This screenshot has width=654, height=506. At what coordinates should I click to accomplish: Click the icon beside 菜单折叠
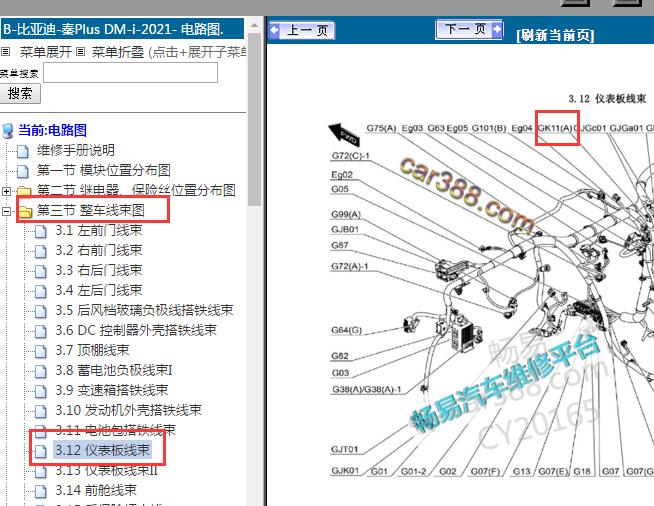(80, 52)
